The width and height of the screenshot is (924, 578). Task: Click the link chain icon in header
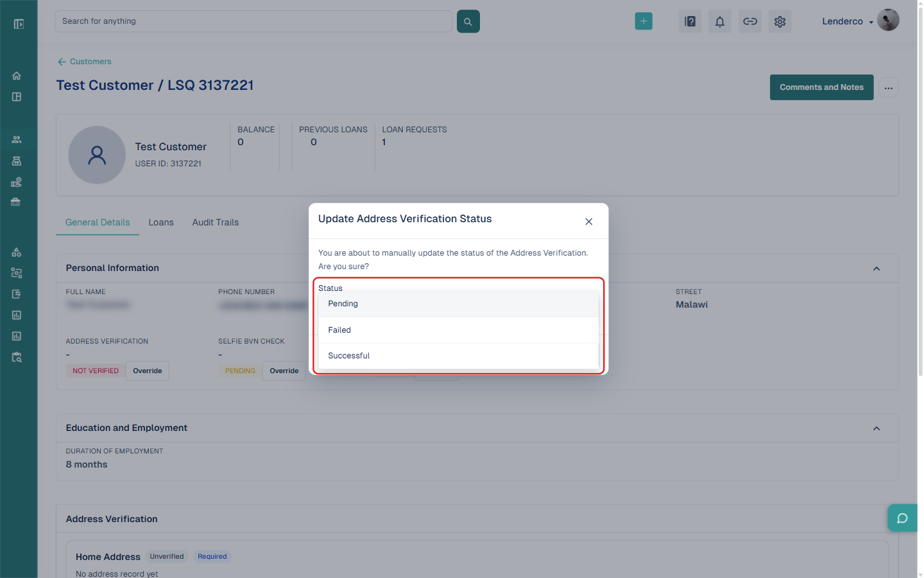[x=750, y=21]
